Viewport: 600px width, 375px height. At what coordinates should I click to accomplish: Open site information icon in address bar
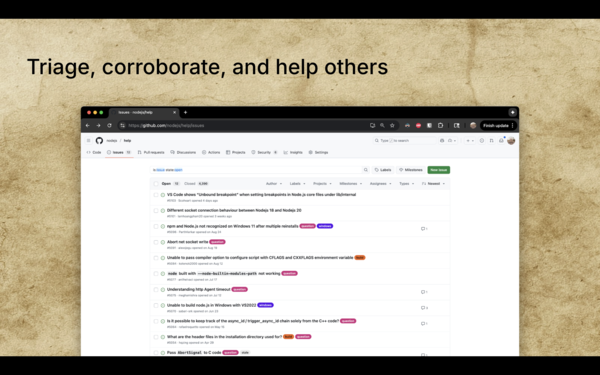pyautogui.click(x=122, y=126)
